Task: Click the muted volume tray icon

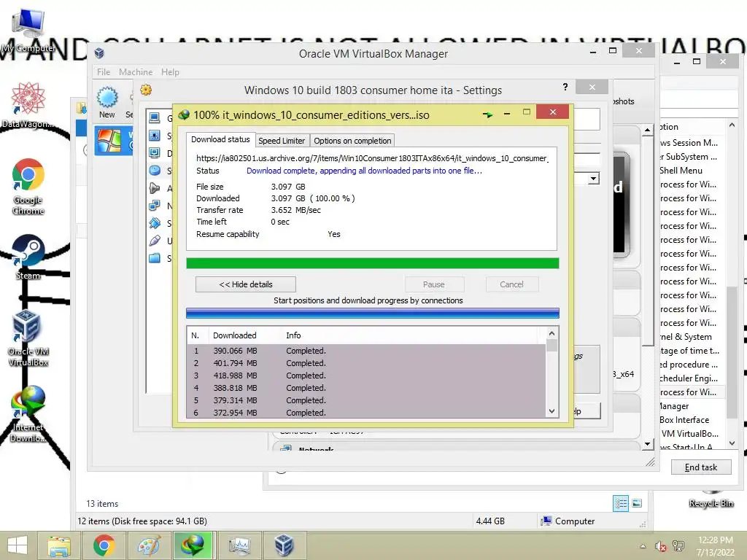Action: pos(660,546)
